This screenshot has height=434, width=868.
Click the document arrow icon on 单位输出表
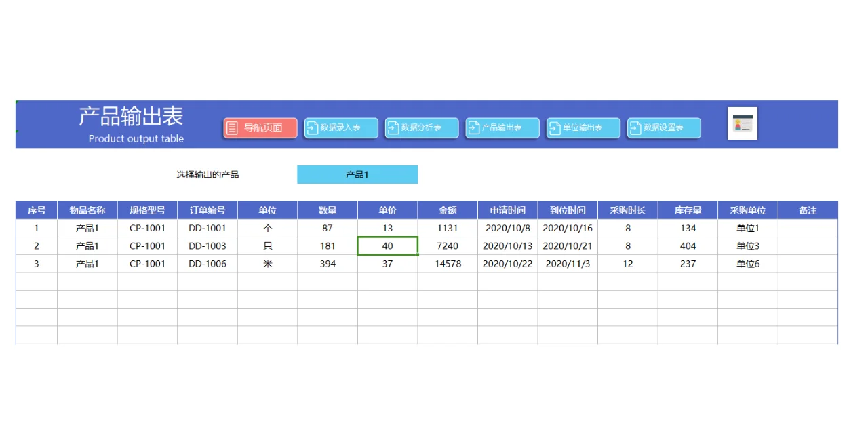555,127
